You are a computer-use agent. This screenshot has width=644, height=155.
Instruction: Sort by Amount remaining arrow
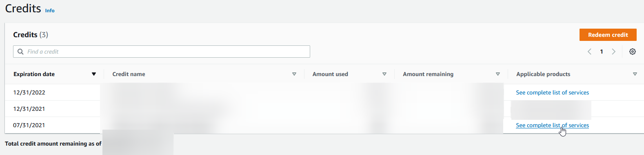498,74
